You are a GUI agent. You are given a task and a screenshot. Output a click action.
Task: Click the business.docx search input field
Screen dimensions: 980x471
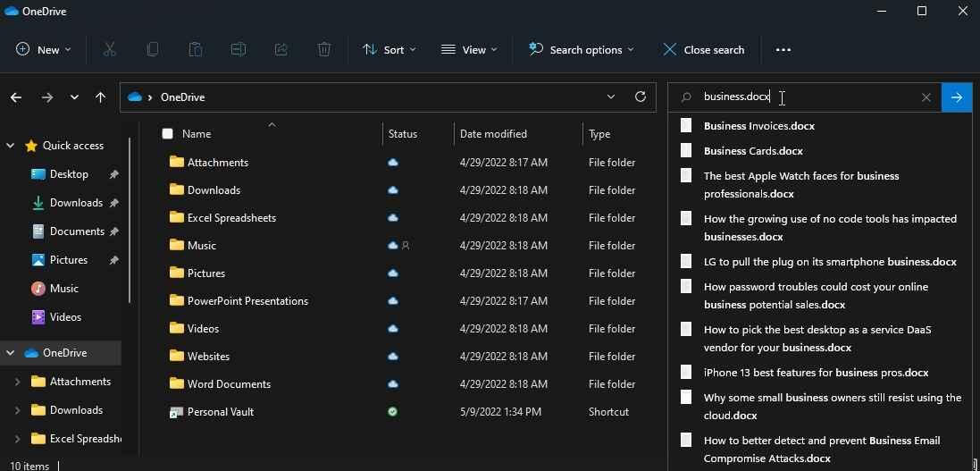pos(804,97)
